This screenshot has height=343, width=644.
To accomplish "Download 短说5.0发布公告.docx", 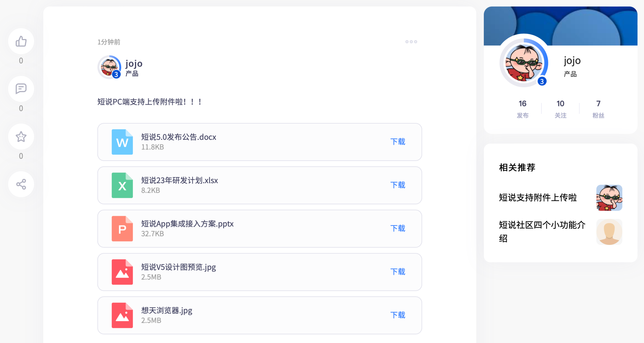I will tap(398, 142).
